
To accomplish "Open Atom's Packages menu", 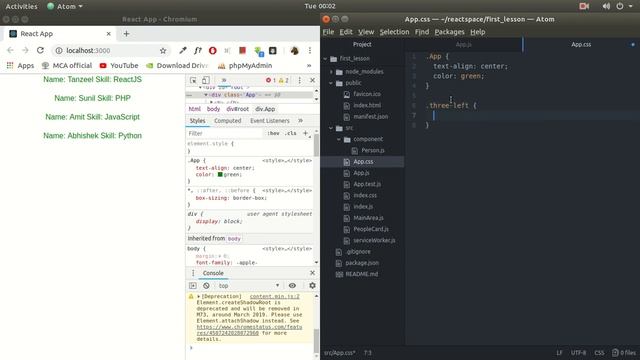I will pos(449,32).
